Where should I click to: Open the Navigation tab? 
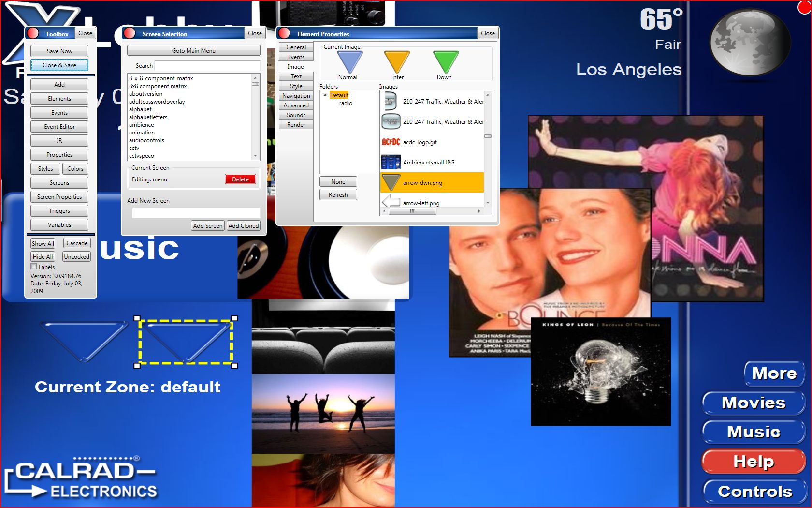pyautogui.click(x=296, y=96)
